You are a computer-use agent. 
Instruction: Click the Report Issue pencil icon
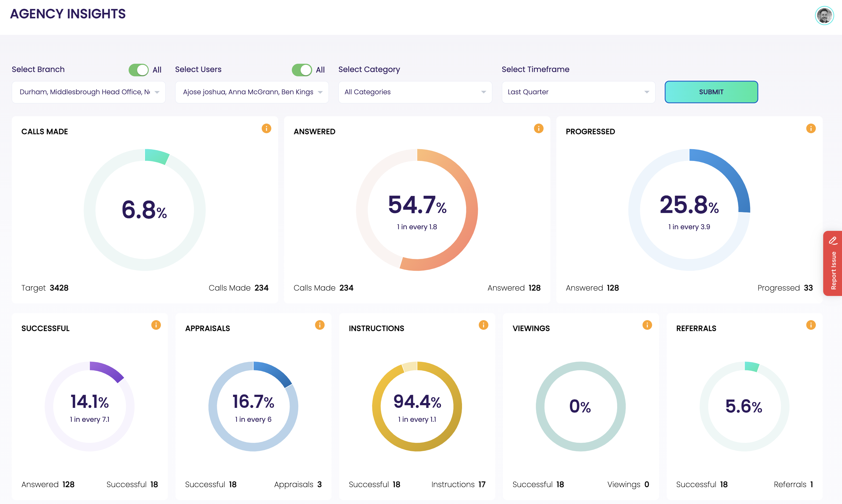(x=833, y=241)
